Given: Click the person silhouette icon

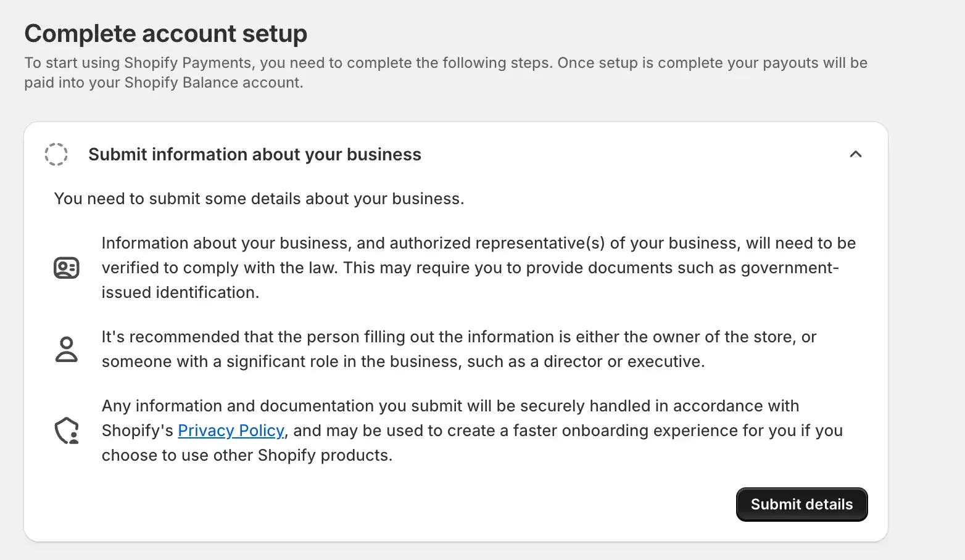Looking at the screenshot, I should (67, 349).
